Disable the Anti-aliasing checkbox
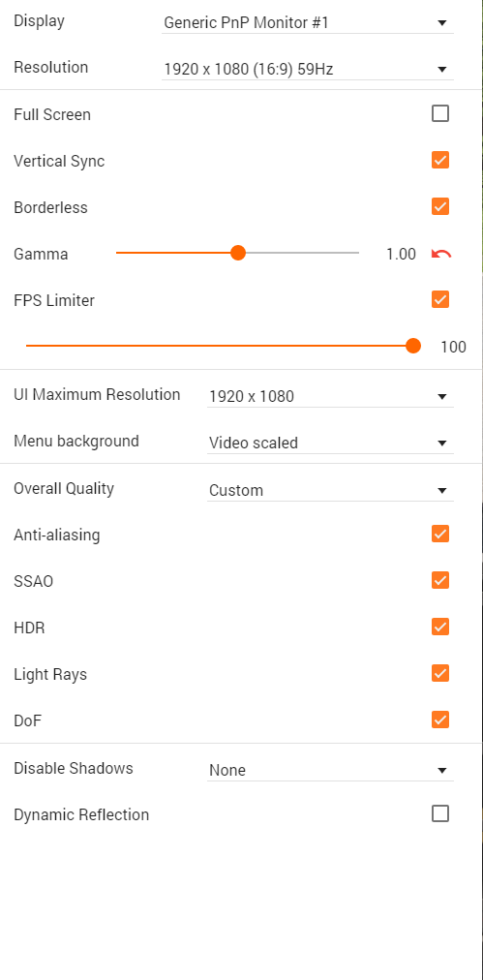 click(x=440, y=534)
